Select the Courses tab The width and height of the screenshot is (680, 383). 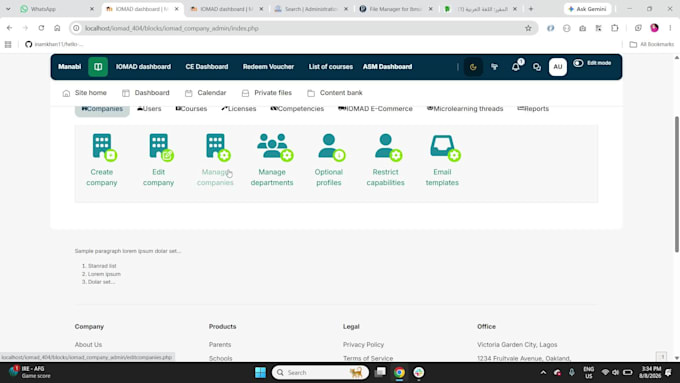[x=191, y=109]
